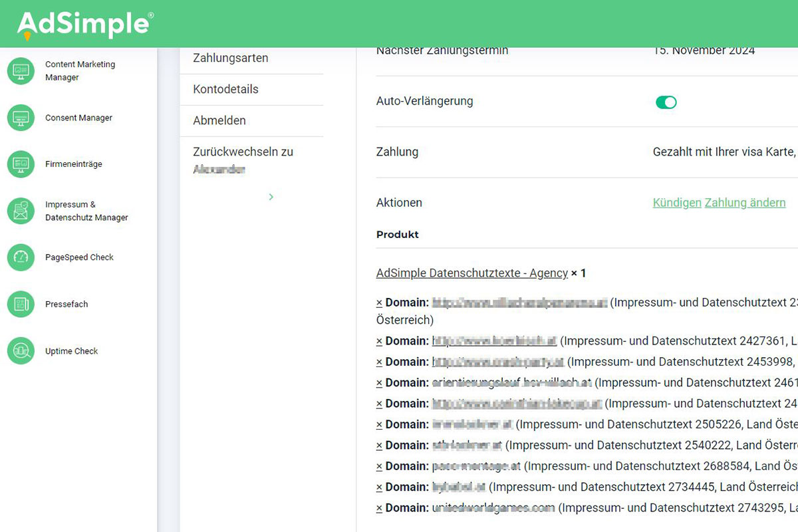Open the Uptime Check icon
The image size is (798, 532).
21,351
